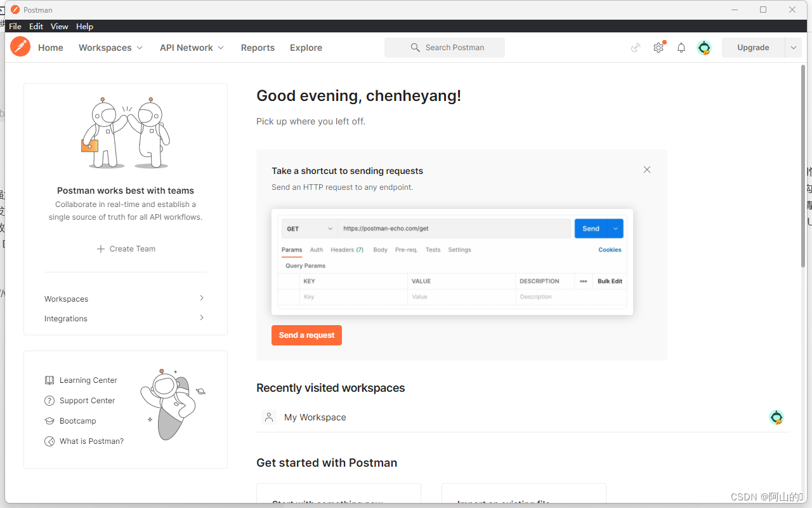812x508 pixels.
Task: Click the Search Postman field
Action: click(445, 48)
